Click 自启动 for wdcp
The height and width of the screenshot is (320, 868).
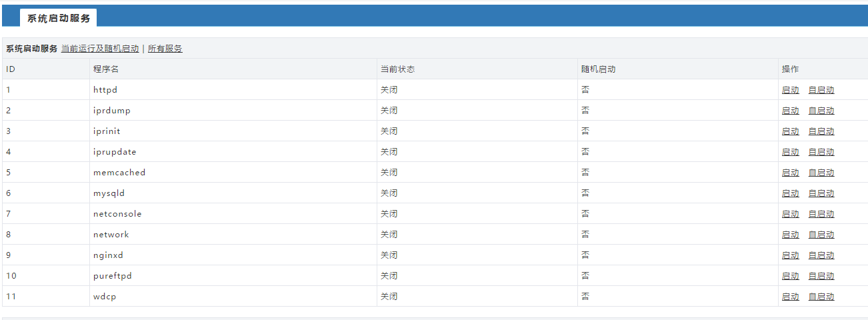pos(821,297)
